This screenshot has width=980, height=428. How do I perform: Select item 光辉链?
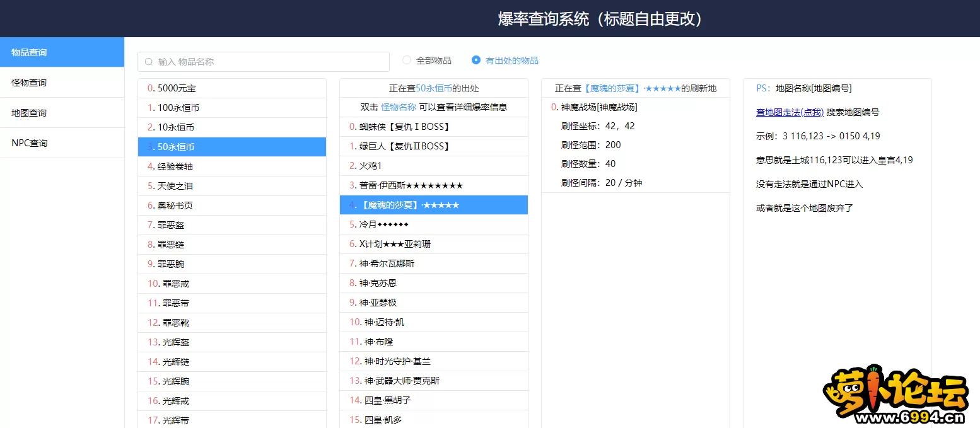point(232,362)
